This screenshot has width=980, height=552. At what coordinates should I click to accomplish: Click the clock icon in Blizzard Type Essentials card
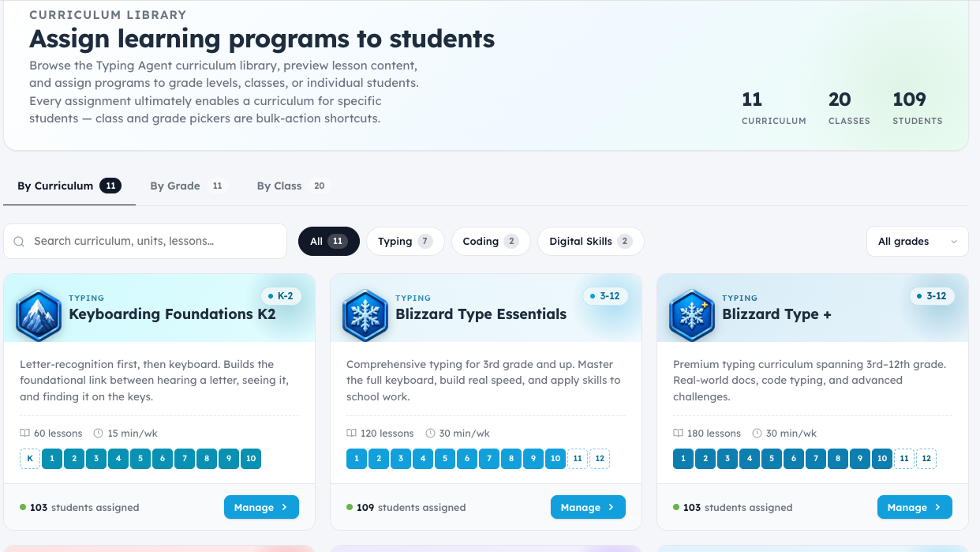pyautogui.click(x=431, y=434)
